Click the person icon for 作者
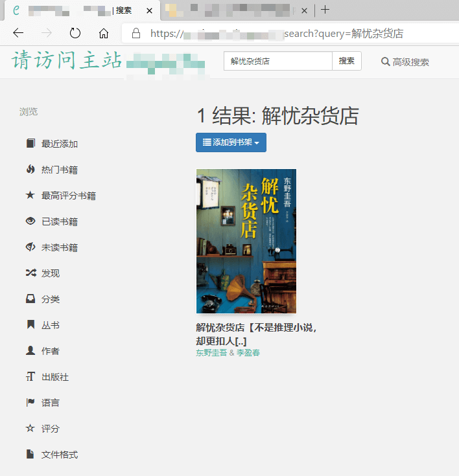This screenshot has width=459, height=476. [30, 350]
